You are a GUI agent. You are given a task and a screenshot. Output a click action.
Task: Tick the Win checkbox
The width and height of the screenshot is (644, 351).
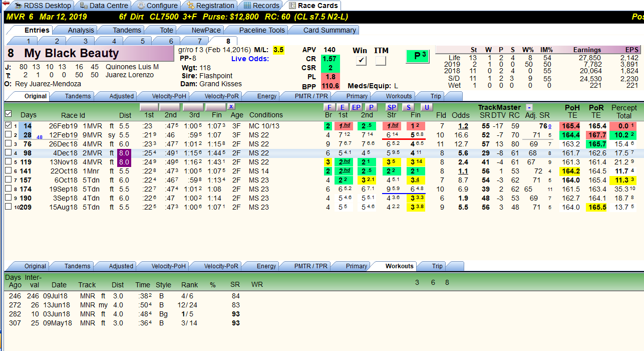click(361, 61)
